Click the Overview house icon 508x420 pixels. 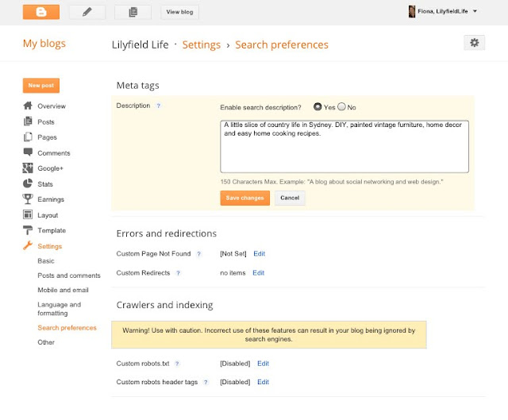29,106
